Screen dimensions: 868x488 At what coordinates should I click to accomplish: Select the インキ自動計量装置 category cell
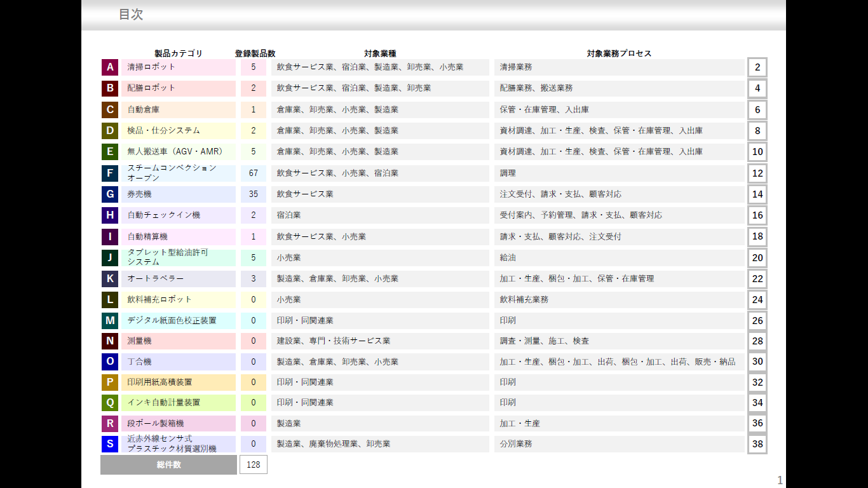coord(179,403)
